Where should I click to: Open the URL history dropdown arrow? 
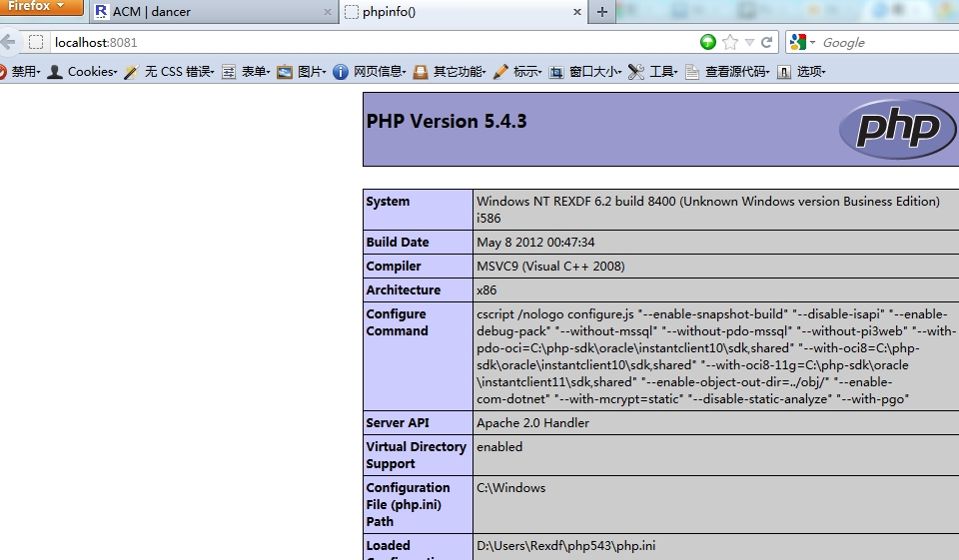[749, 42]
